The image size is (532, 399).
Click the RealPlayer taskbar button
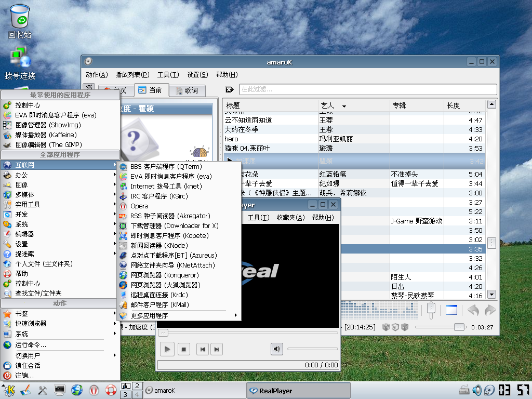point(299,391)
